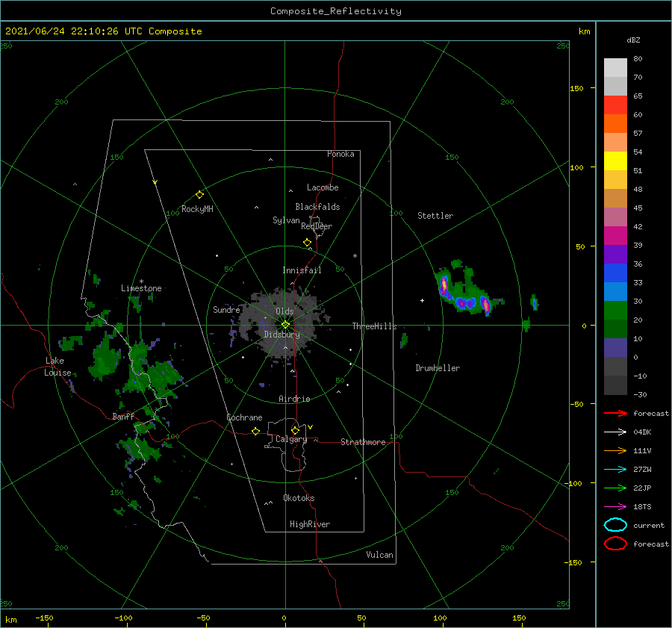Click the Blackfalds city label

click(x=317, y=207)
